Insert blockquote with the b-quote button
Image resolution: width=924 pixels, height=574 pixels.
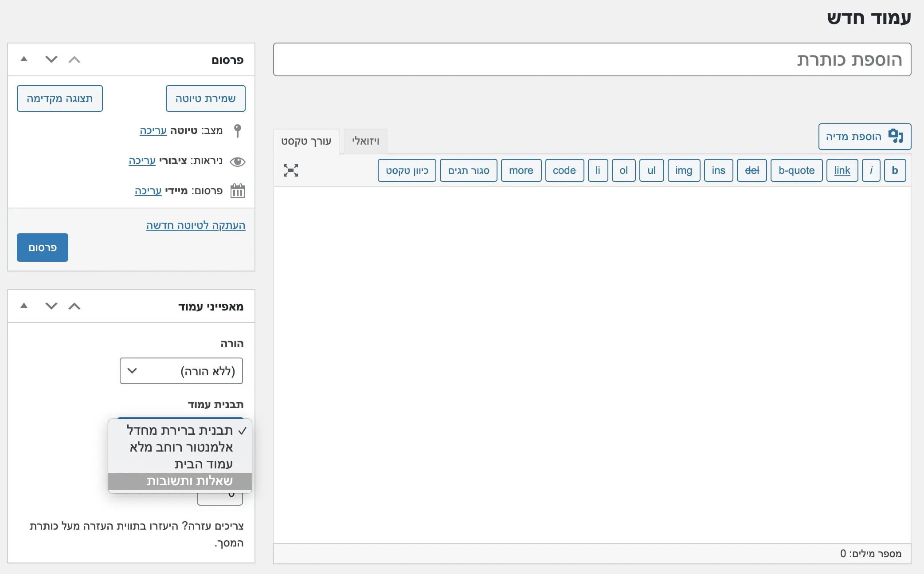(796, 170)
